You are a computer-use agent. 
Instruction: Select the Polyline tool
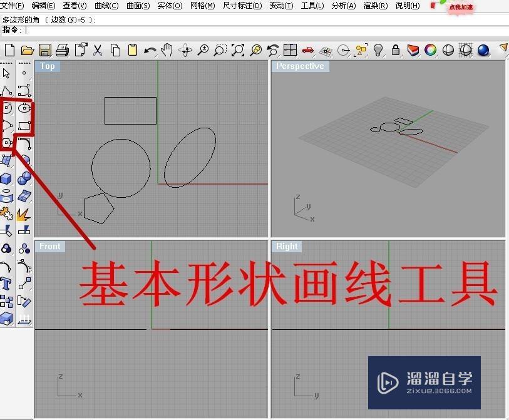pyautogui.click(x=6, y=91)
